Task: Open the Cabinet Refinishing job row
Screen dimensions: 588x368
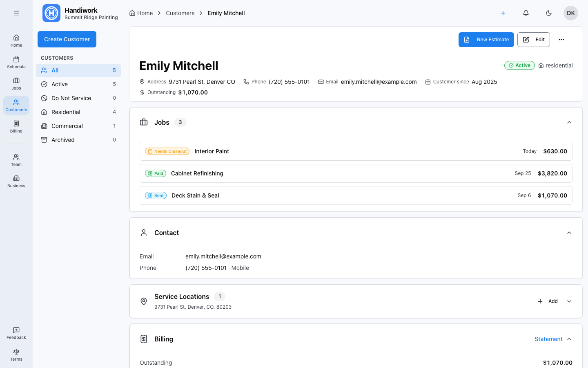Action: [x=356, y=173]
